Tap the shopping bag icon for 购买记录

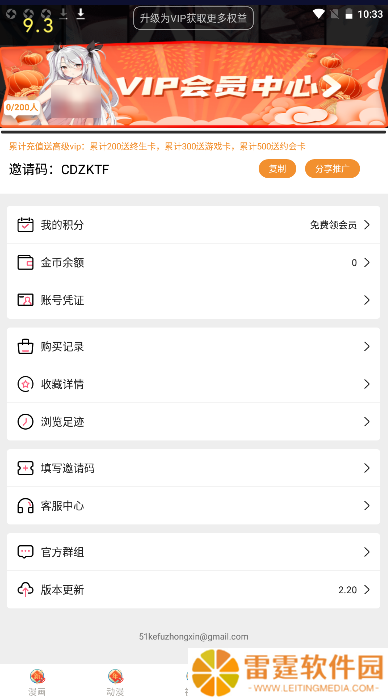(x=25, y=346)
